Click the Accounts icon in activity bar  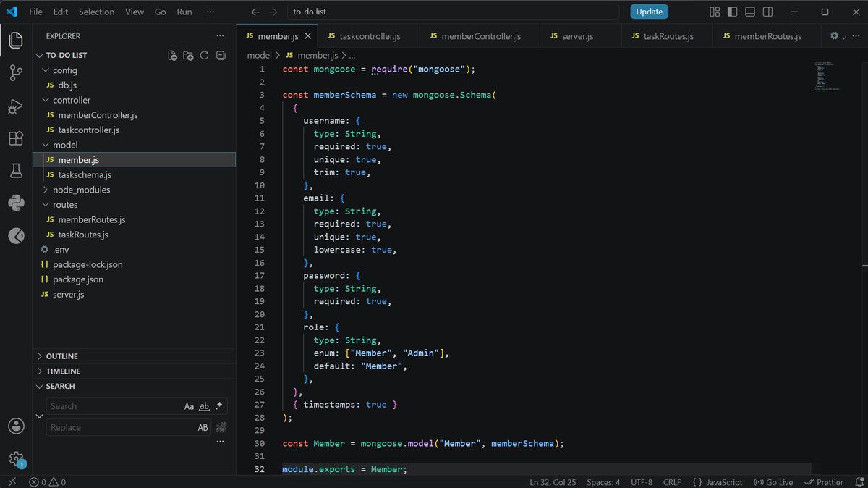[x=16, y=426]
